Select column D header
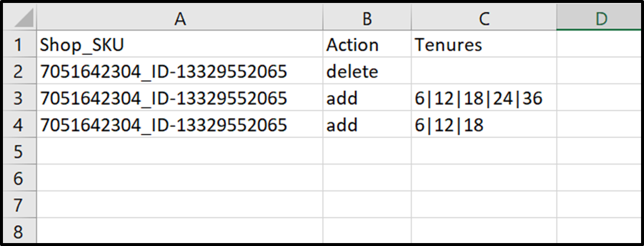Screen dimensions: 644x246 pyautogui.click(x=599, y=19)
